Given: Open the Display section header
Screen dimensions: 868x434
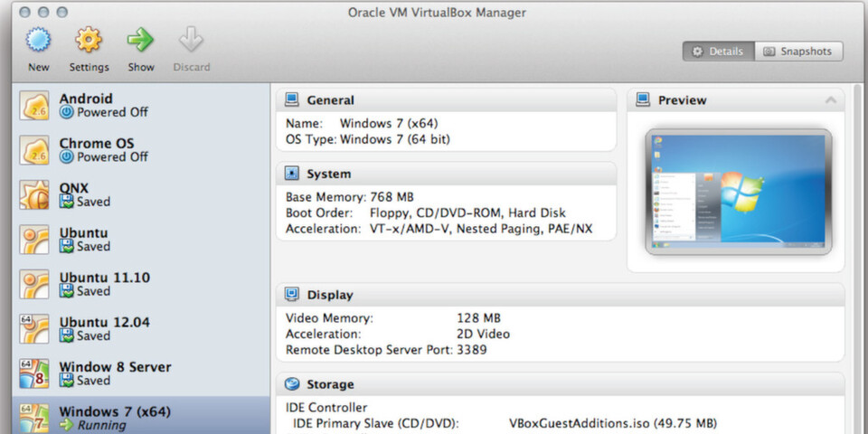Looking at the screenshot, I should click(561, 295).
